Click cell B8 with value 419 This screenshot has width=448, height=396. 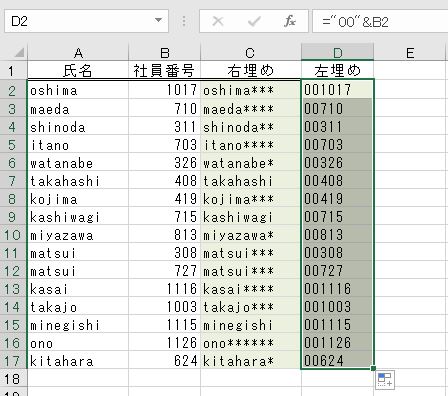[164, 198]
